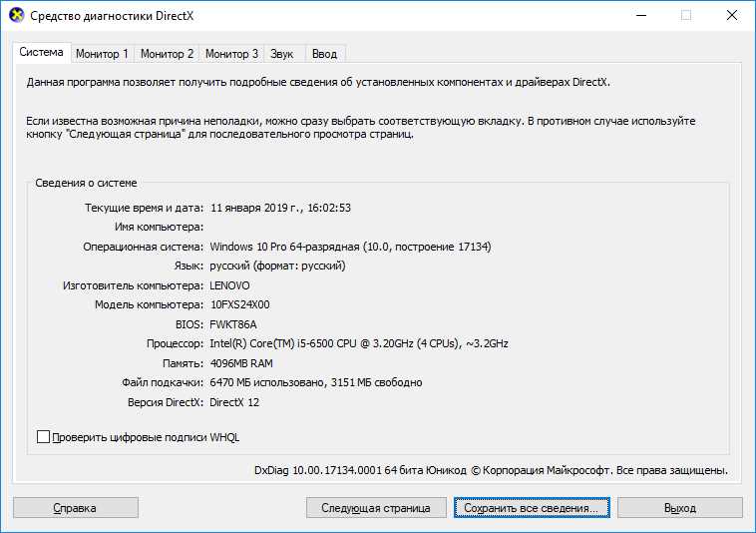Click the manufacturer value LENOVO
Image resolution: width=756 pixels, height=533 pixels.
point(229,285)
